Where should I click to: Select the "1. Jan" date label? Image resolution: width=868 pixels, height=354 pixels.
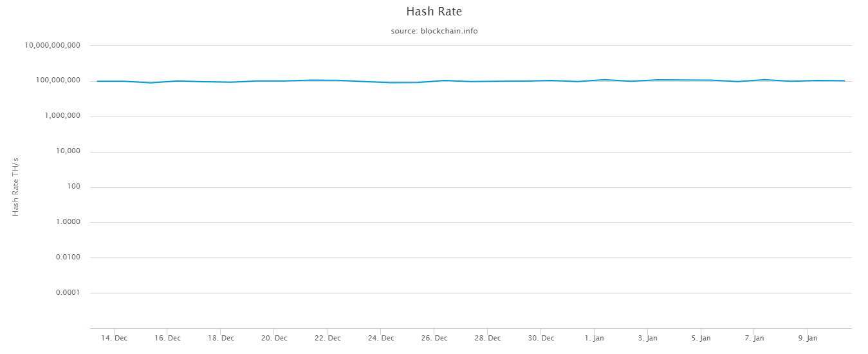(595, 338)
